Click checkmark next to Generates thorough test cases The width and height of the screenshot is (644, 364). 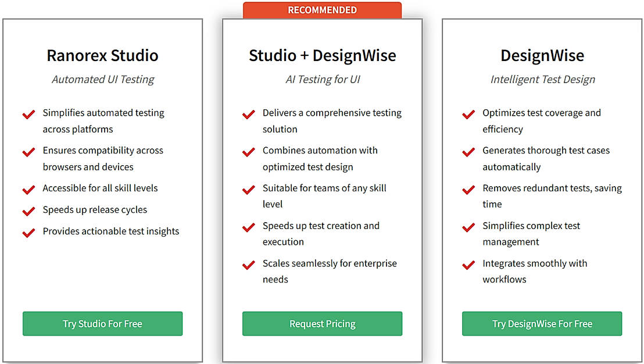(468, 152)
